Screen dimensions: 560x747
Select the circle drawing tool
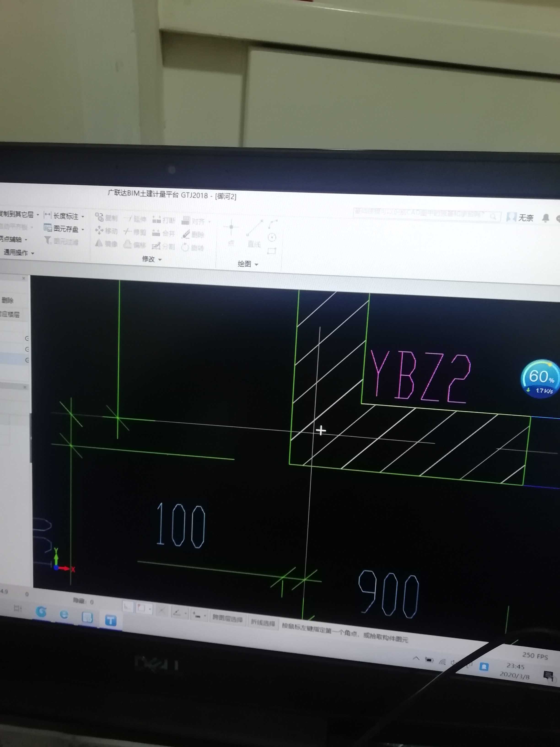point(272,237)
